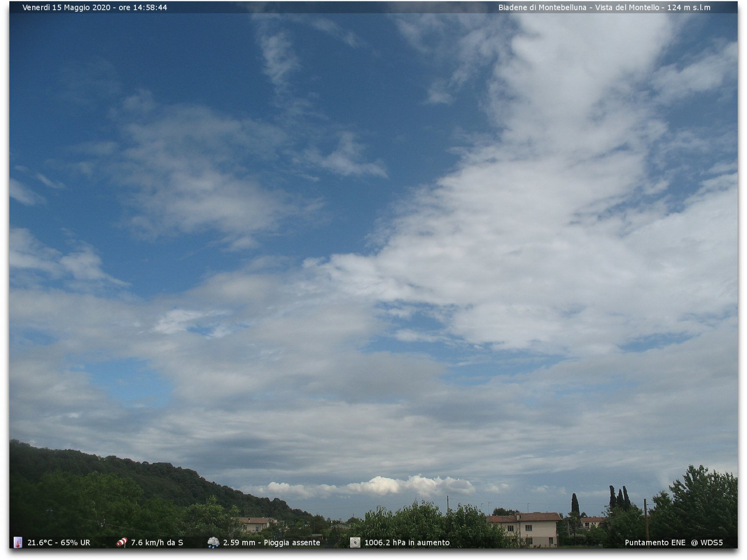Click the text 'Puntamento ENE'
This screenshot has width=747, height=560.
point(655,543)
